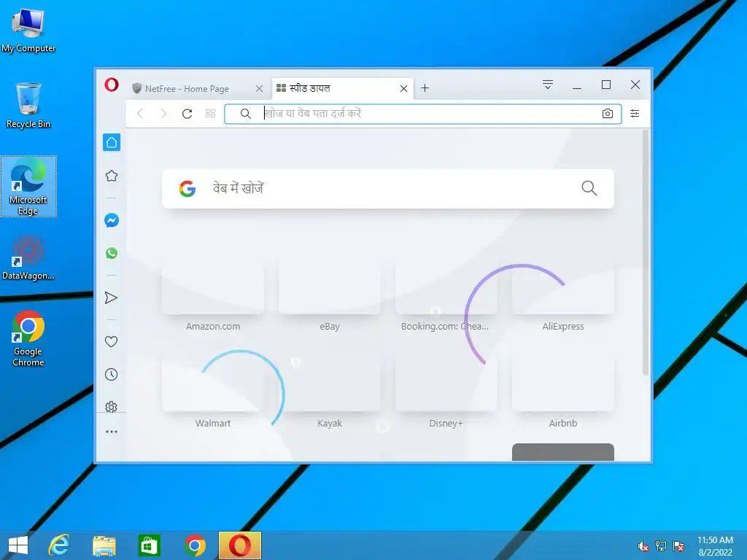Open Messenger in the sidebar
This screenshot has height=560, width=747.
coord(112,220)
